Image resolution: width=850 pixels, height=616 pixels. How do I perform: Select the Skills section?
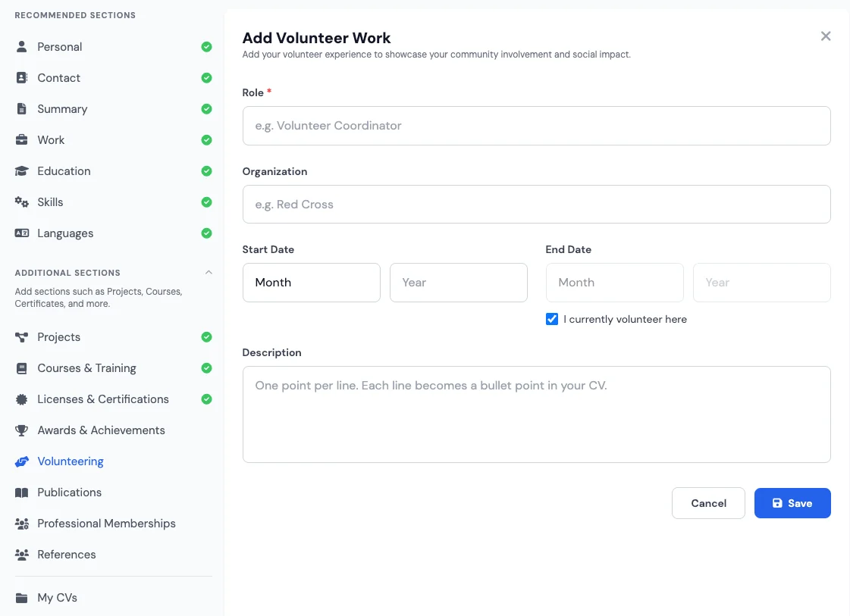click(x=113, y=202)
